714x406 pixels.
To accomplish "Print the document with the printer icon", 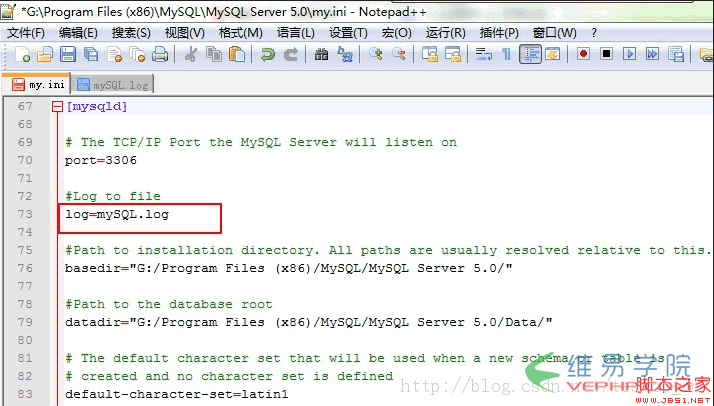I will click(160, 54).
